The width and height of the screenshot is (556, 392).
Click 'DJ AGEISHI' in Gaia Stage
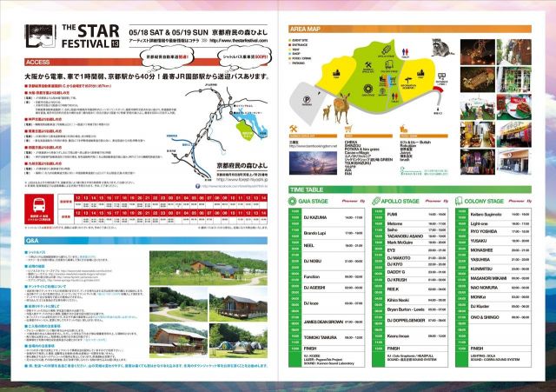click(x=314, y=288)
